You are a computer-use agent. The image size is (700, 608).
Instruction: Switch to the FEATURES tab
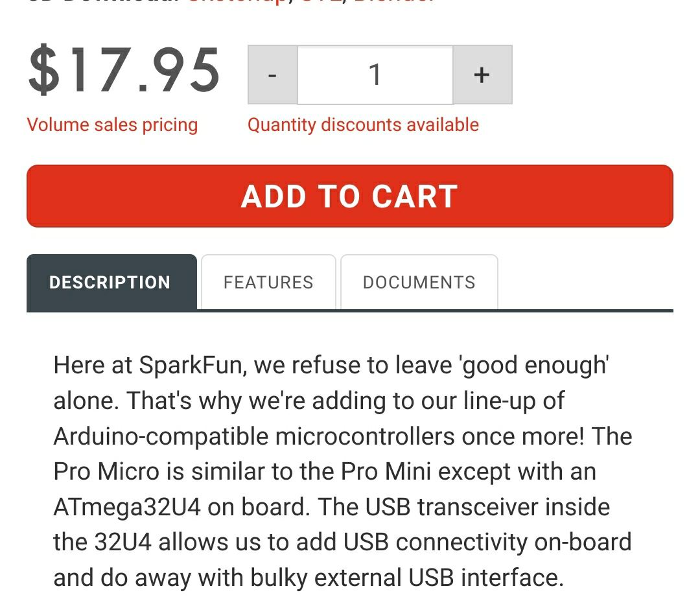tap(268, 283)
